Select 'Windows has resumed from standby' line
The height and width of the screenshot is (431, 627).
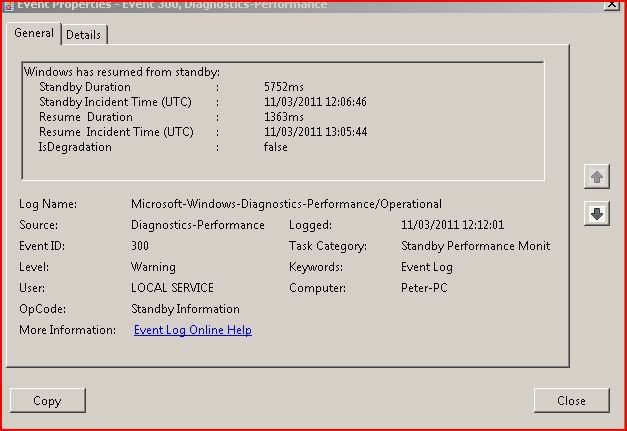pos(122,72)
